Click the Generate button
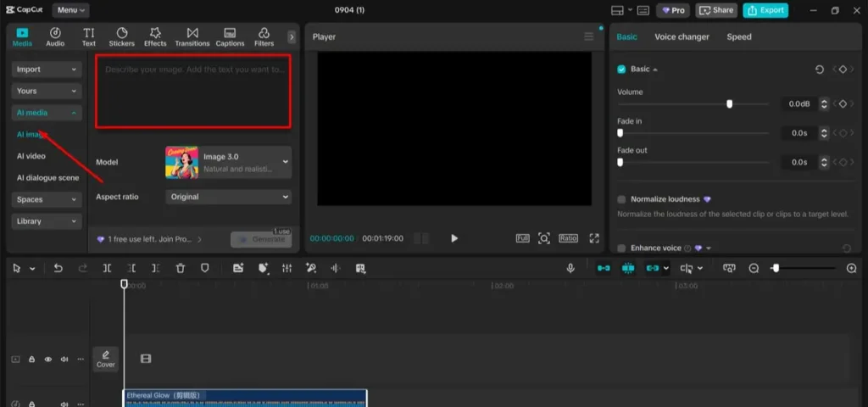The image size is (868, 407). [x=261, y=239]
